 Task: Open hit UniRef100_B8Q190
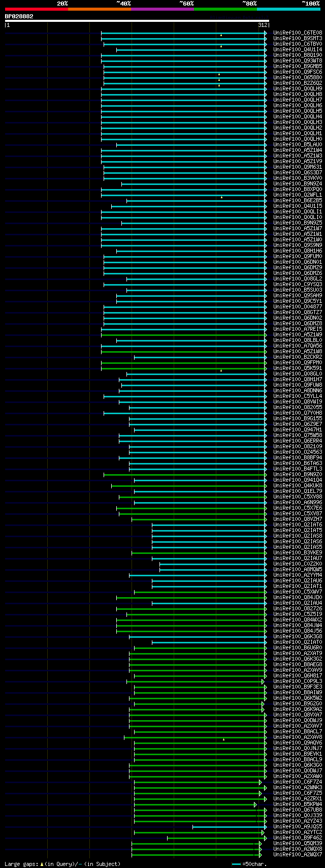pos(298,55)
